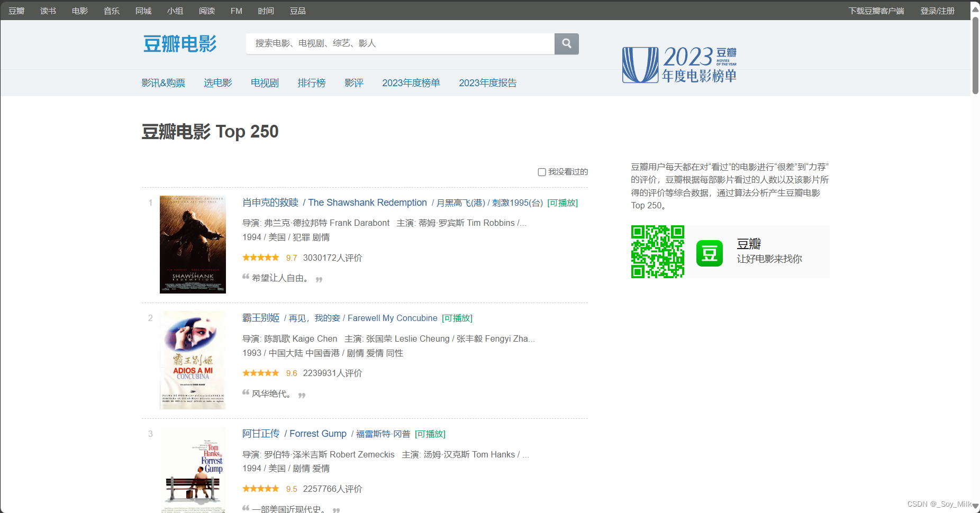Click 1993 / 中国大陆 中国香港 genre line

(x=323, y=353)
